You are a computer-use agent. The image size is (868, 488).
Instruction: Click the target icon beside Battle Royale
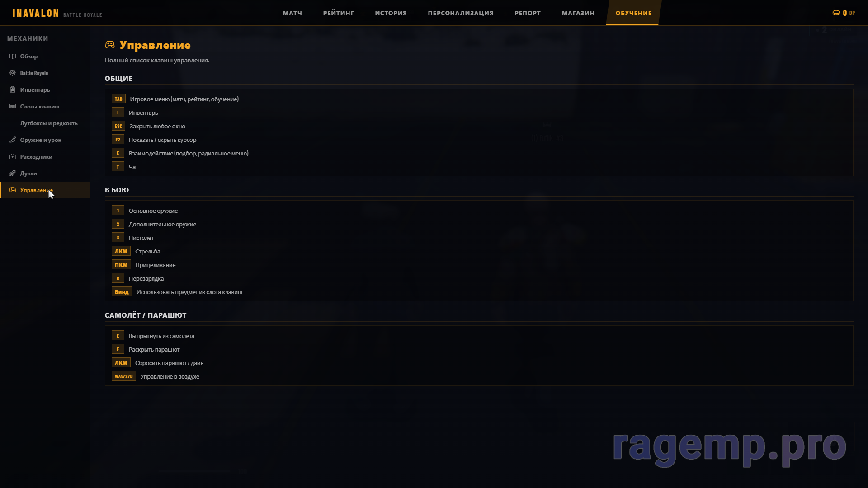tap(13, 73)
